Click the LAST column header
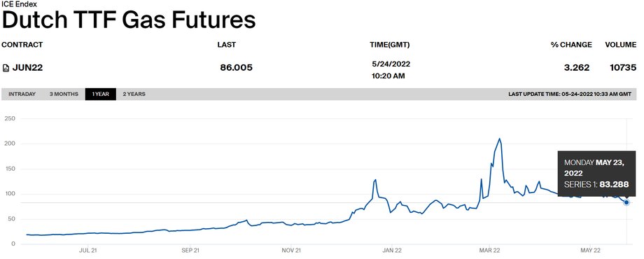 tap(227, 45)
